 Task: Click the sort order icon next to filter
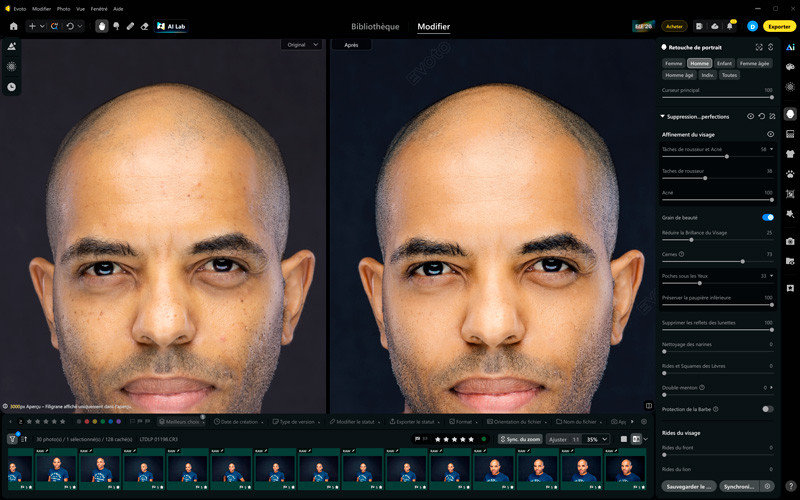[24, 439]
